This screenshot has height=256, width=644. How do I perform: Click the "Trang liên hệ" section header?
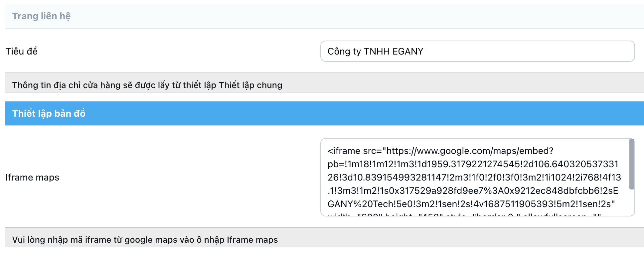[x=42, y=16]
